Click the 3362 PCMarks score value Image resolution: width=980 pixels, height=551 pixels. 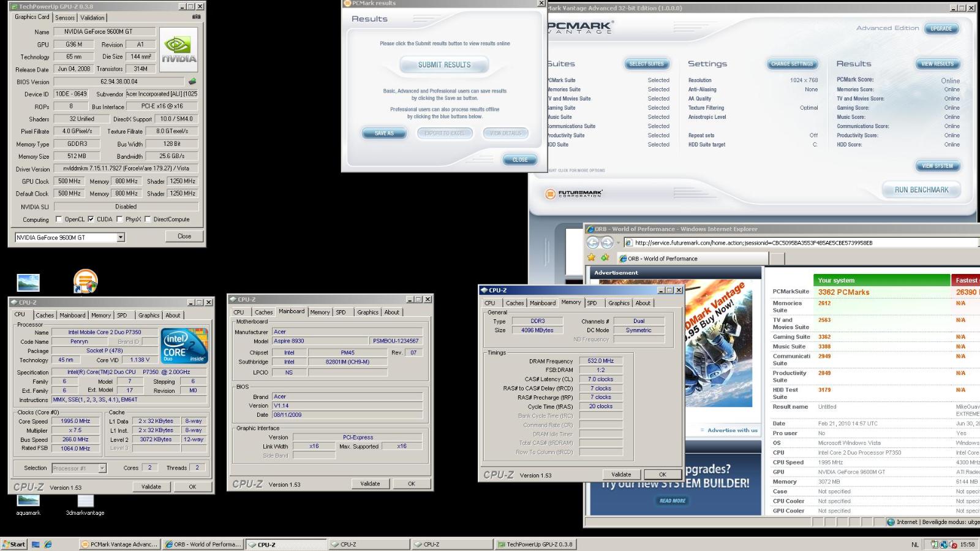click(843, 292)
